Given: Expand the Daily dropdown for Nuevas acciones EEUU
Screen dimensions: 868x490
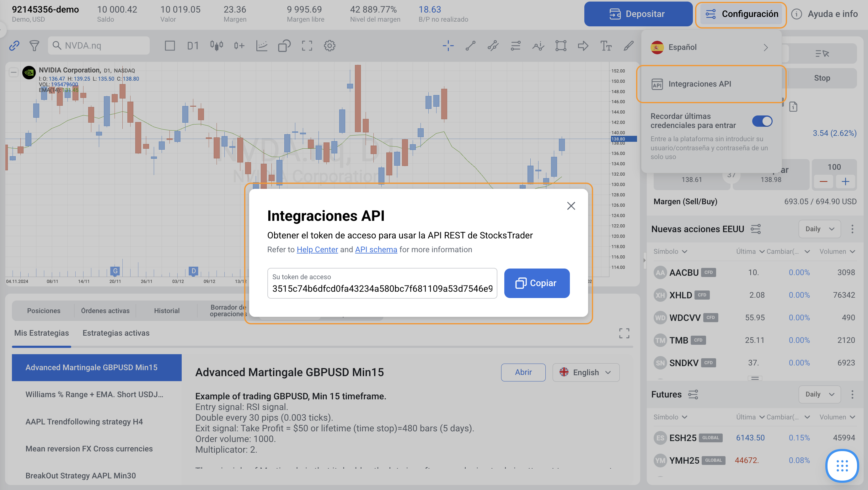Looking at the screenshot, I should click(819, 229).
